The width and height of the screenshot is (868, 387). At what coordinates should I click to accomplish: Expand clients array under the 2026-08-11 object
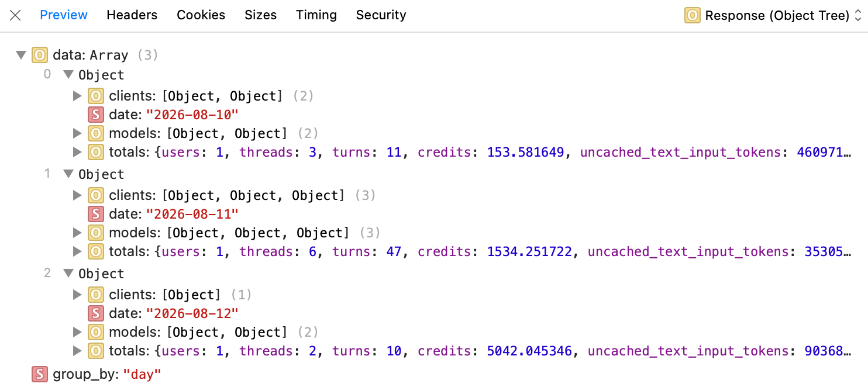click(77, 195)
